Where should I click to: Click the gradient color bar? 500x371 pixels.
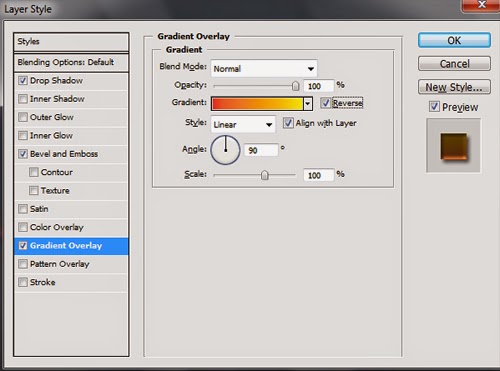(x=257, y=104)
